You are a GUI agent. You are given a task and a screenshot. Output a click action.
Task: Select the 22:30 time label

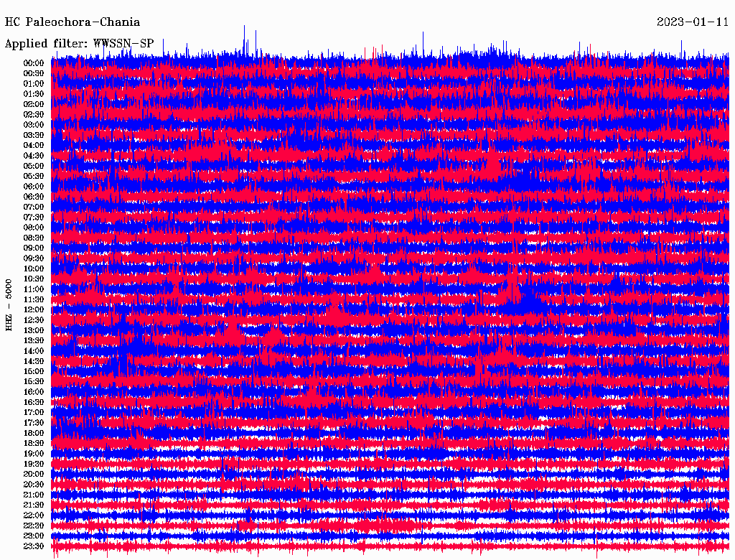coord(34,526)
